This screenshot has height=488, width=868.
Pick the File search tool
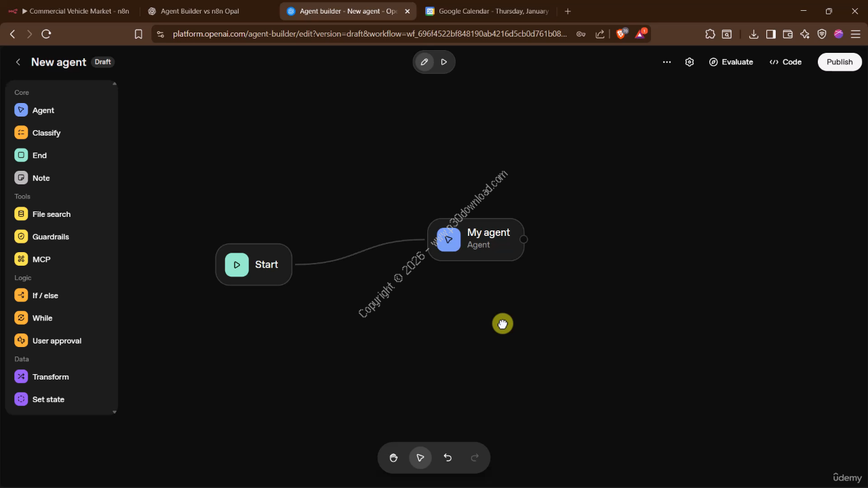click(x=51, y=214)
